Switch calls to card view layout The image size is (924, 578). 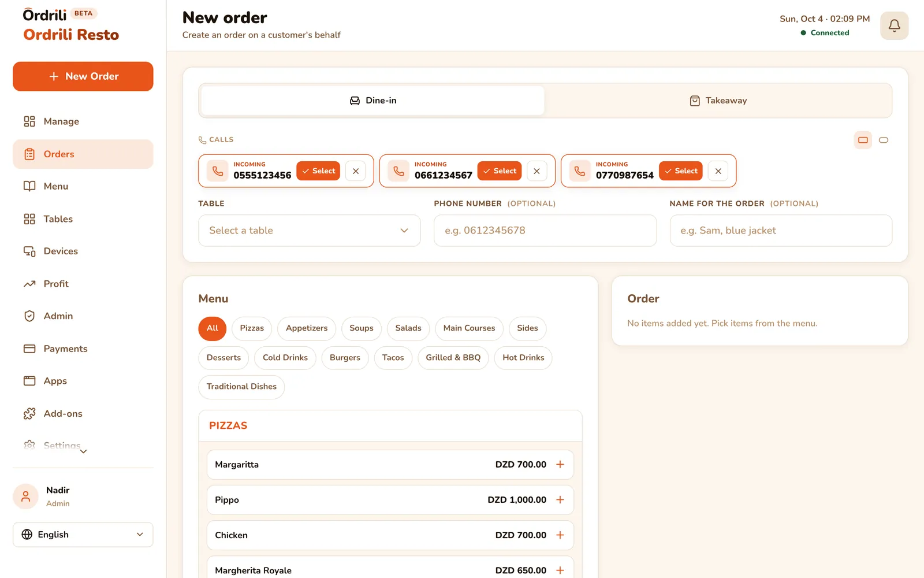863,140
